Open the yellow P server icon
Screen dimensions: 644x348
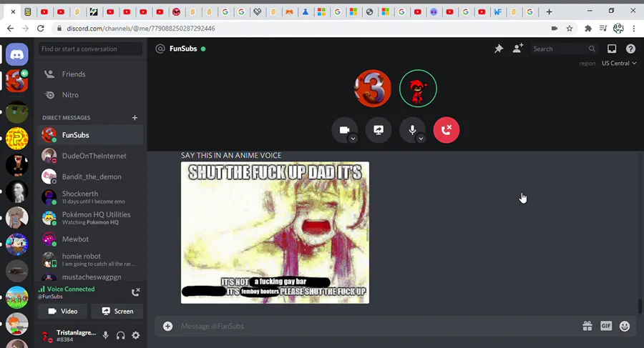pyautogui.click(x=17, y=139)
